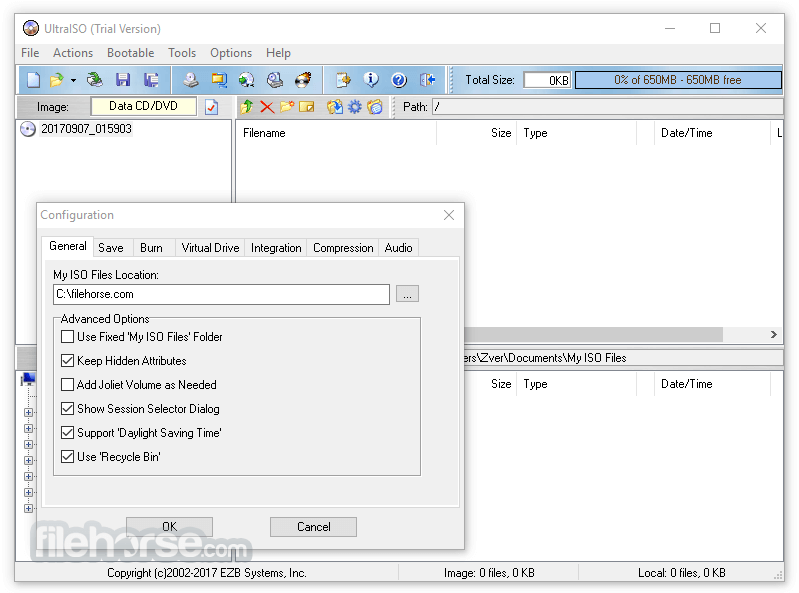Click the Extract folder icon with blue arrow
Screen dimensions: 799x593
point(335,107)
